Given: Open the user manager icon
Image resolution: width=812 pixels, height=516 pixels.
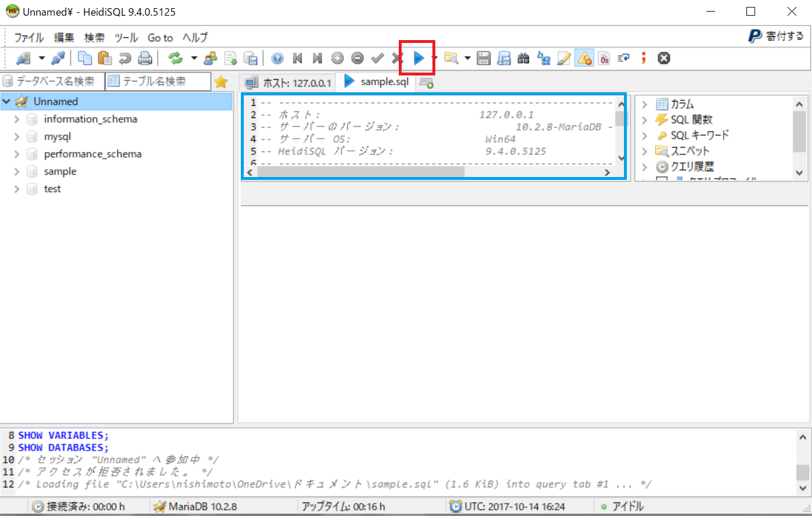Looking at the screenshot, I should (211, 58).
